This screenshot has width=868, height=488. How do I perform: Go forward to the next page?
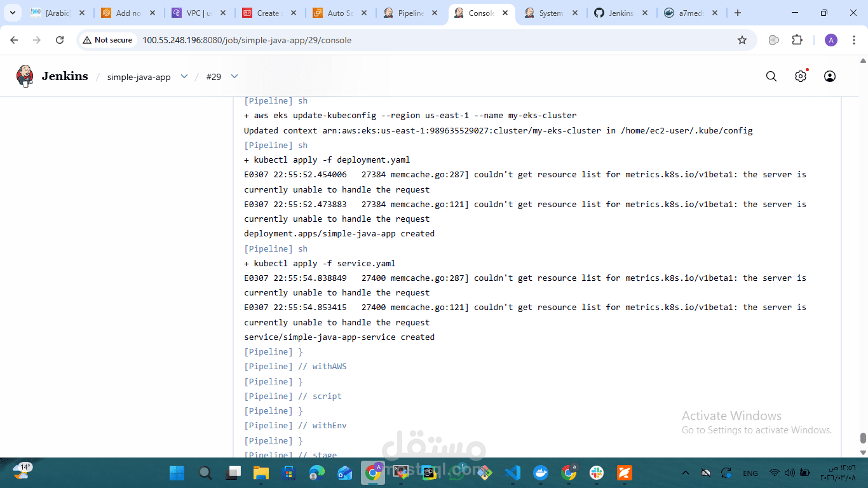37,40
